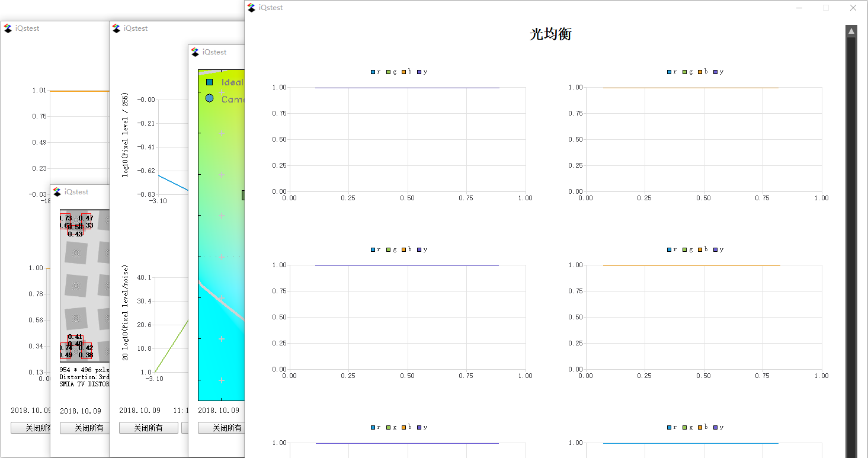Close the front 光均衡 window

[x=853, y=8]
